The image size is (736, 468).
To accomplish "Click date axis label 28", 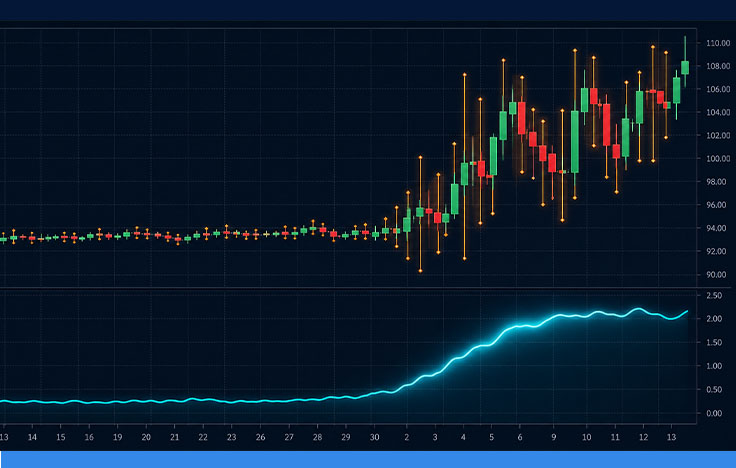I will (318, 437).
